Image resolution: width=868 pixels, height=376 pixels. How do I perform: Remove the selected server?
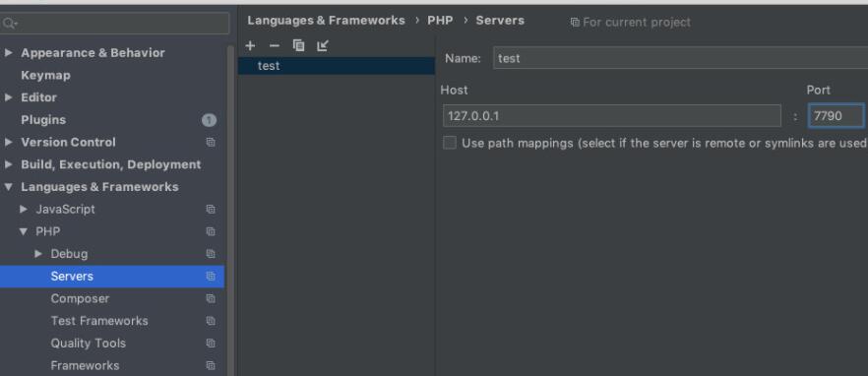(274, 45)
